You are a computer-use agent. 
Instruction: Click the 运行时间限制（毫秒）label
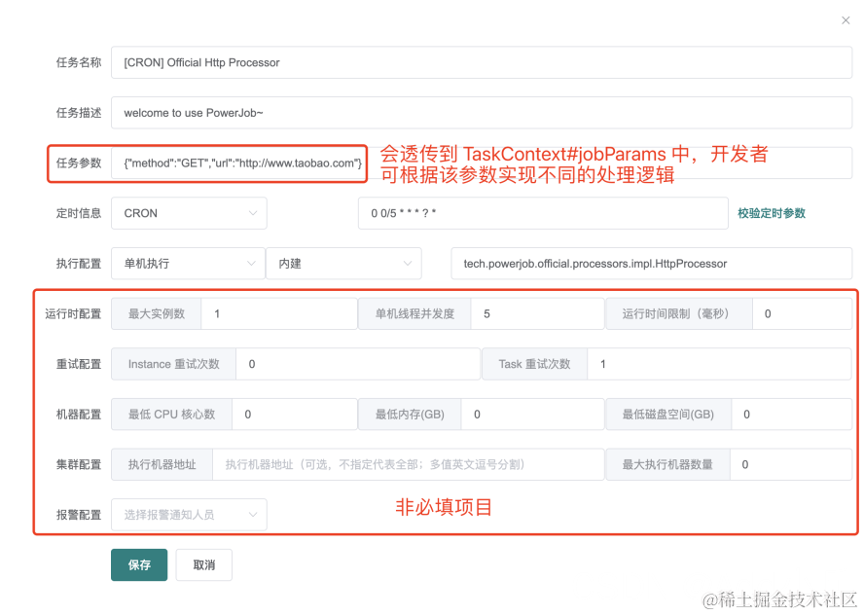coord(679,314)
